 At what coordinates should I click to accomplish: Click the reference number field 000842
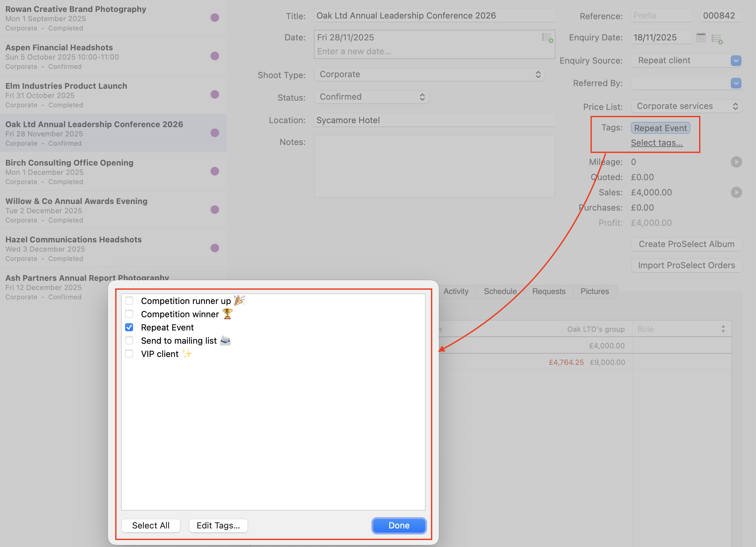[720, 16]
